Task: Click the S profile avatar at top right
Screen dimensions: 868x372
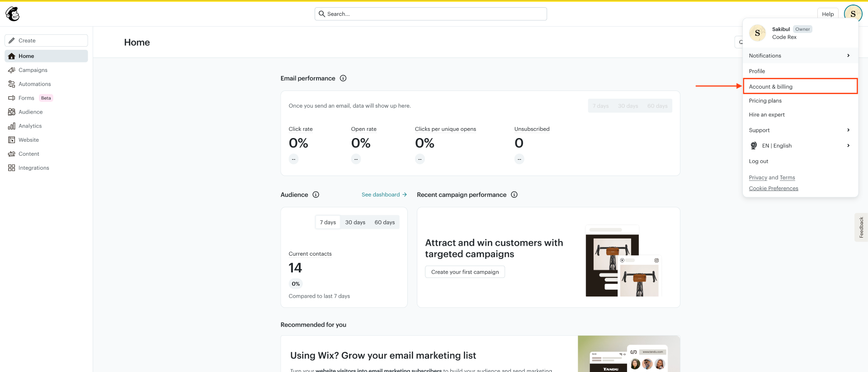Action: coord(853,14)
